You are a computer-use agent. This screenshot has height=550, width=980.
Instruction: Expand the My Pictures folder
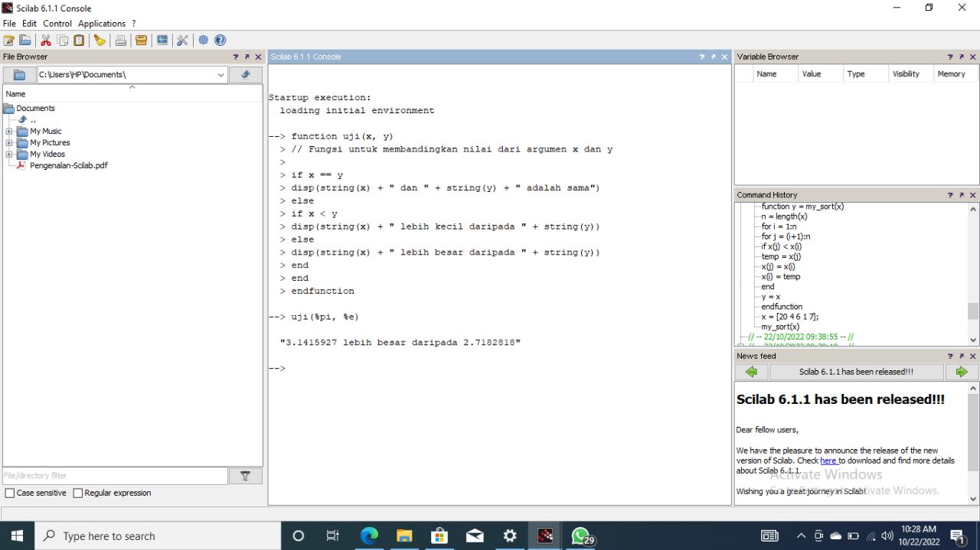pos(9,143)
